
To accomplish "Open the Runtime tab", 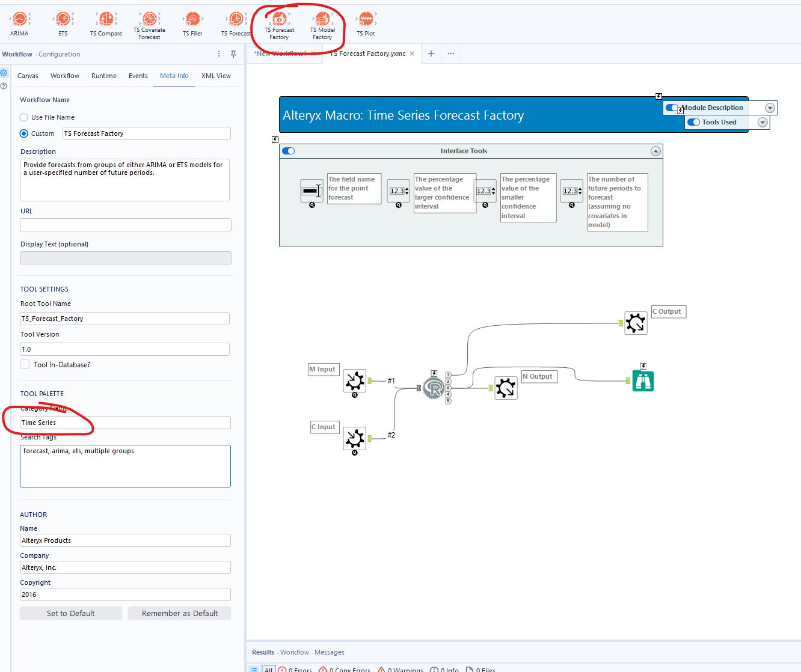I will click(103, 76).
